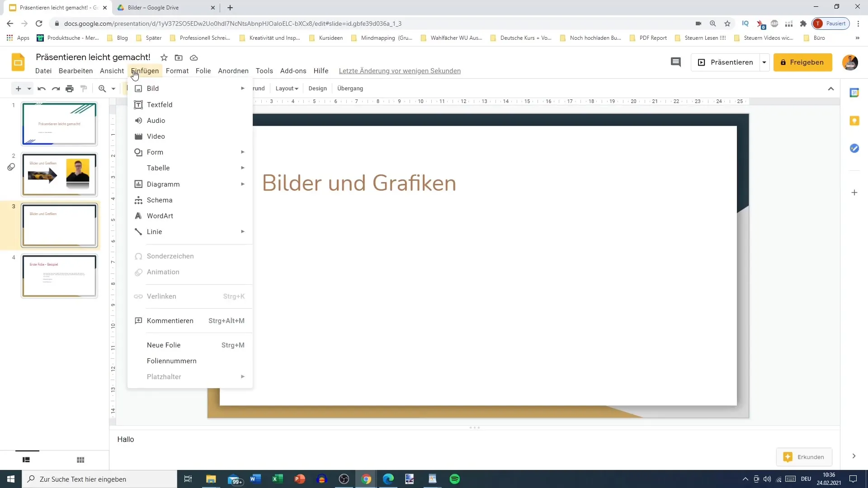The height and width of the screenshot is (488, 868).
Task: Click the Übergang toolbar button
Action: pos(350,89)
